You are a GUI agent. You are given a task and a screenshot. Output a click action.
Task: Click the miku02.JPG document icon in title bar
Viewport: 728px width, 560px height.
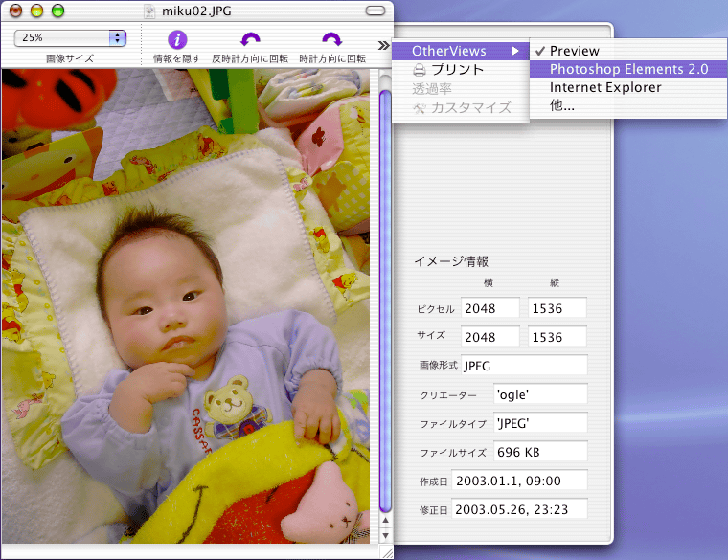point(149,11)
